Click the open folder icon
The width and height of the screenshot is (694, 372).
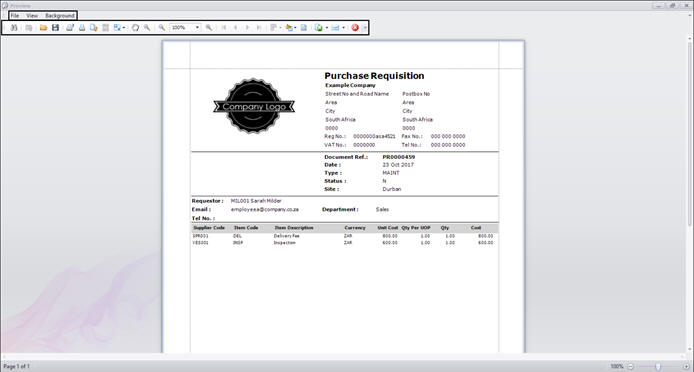[x=43, y=27]
